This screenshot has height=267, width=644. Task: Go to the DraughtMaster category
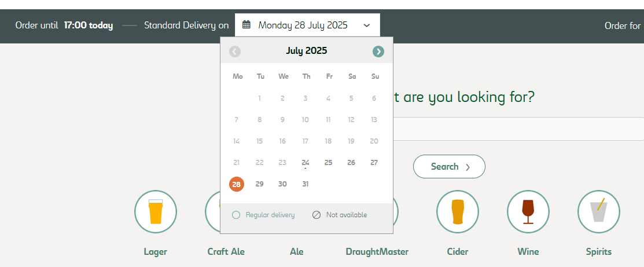(x=377, y=251)
